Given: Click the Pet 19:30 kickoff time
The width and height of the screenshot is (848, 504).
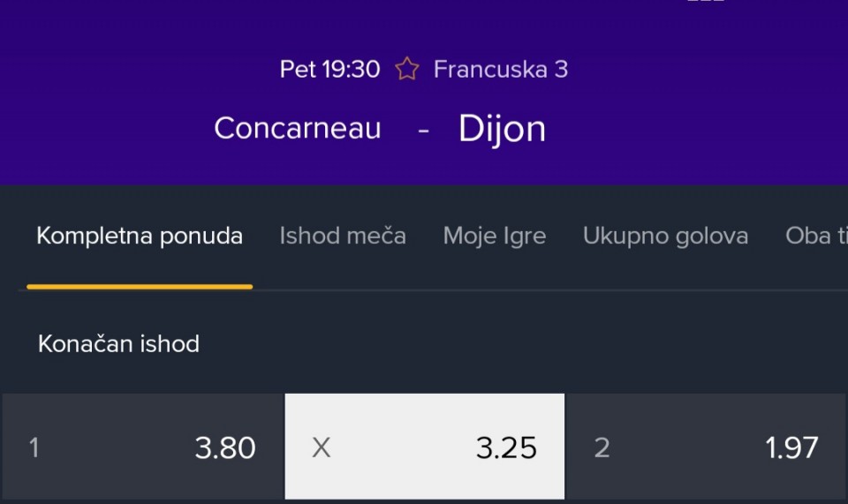Looking at the screenshot, I should click(x=329, y=69).
